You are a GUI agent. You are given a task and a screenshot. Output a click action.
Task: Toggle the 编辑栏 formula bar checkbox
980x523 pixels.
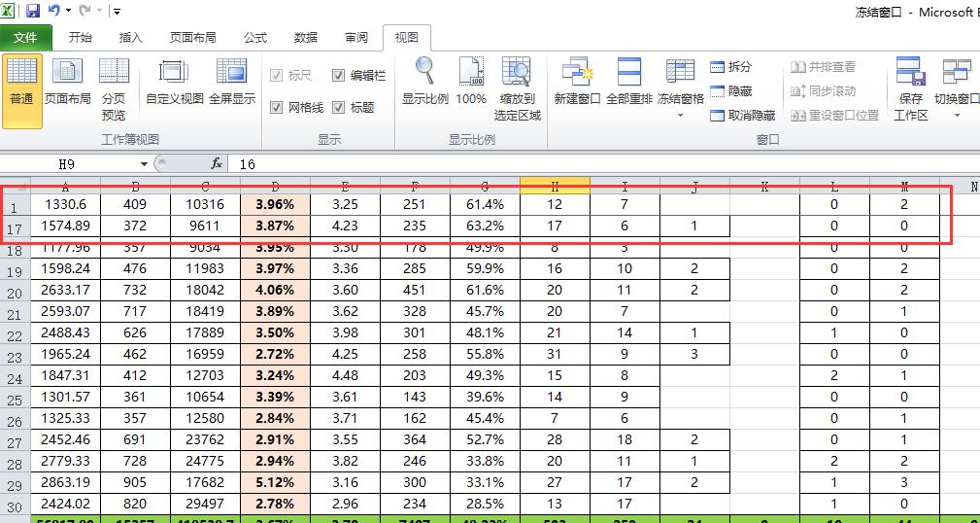point(338,76)
